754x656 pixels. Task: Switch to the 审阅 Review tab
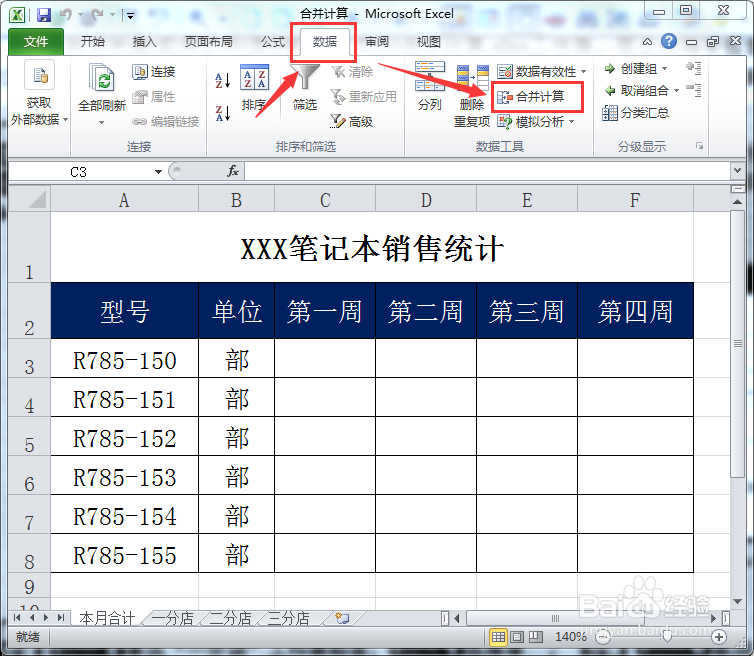(x=377, y=42)
